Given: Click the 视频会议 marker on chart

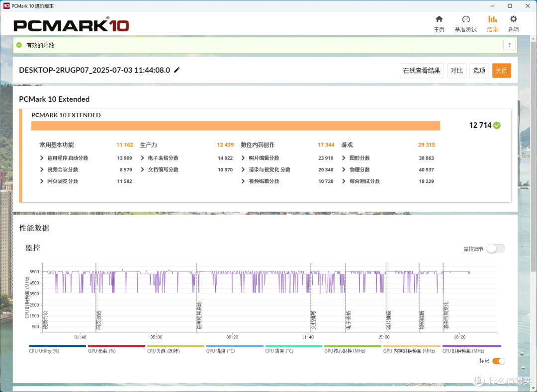Looking at the screenshot, I should point(45,320).
